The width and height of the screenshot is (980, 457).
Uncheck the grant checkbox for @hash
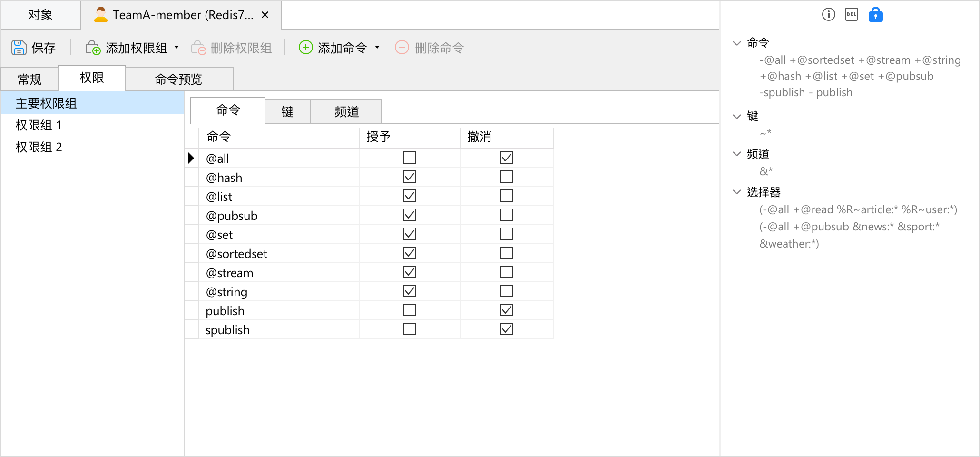[x=410, y=177]
